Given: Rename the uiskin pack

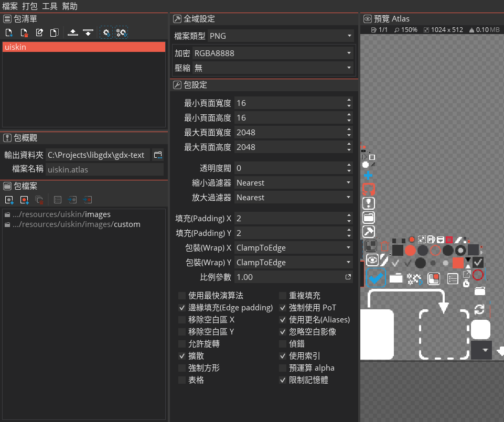Looking at the screenshot, I should click(x=39, y=33).
